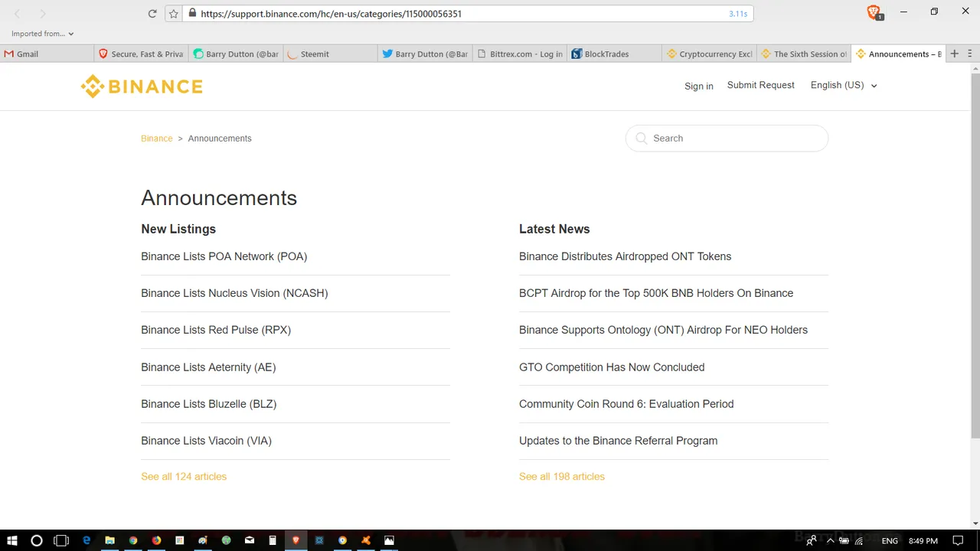Open Community Coin Round 6: Evaluation Period
Image resolution: width=980 pixels, height=551 pixels.
(626, 404)
